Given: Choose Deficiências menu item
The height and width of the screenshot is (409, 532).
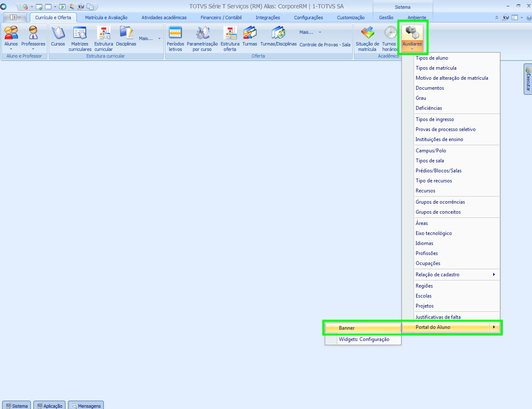Looking at the screenshot, I should point(451,108).
